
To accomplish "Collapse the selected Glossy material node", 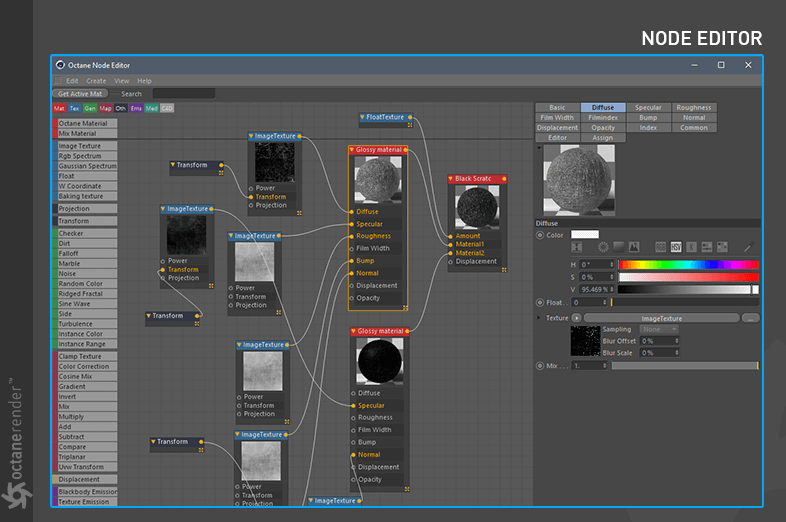I will (352, 149).
